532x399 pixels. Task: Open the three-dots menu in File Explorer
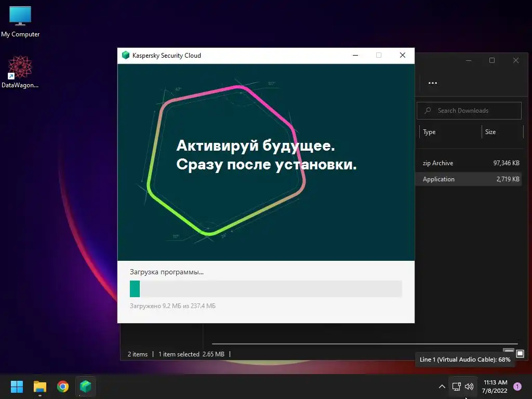433,83
